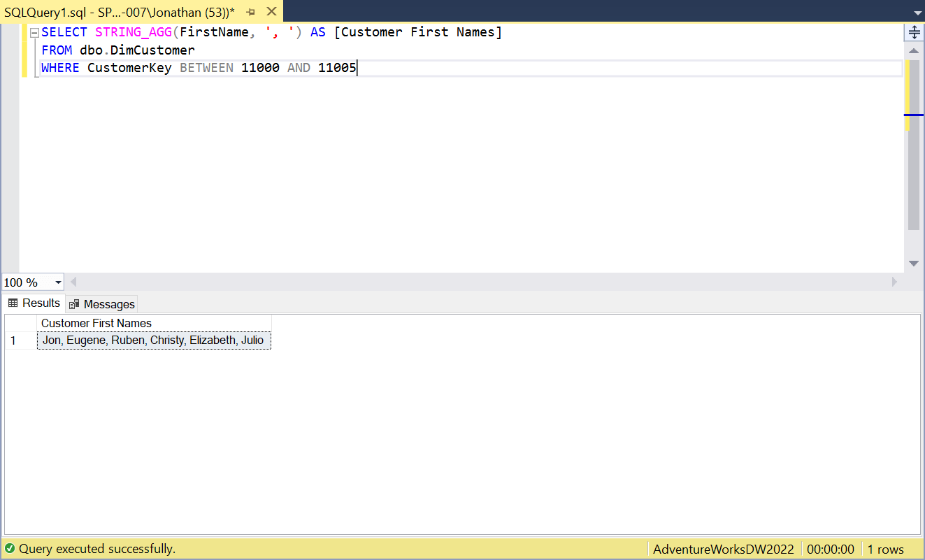Pin the SQLQuery1.sql document tab
925x560 pixels.
(x=251, y=12)
